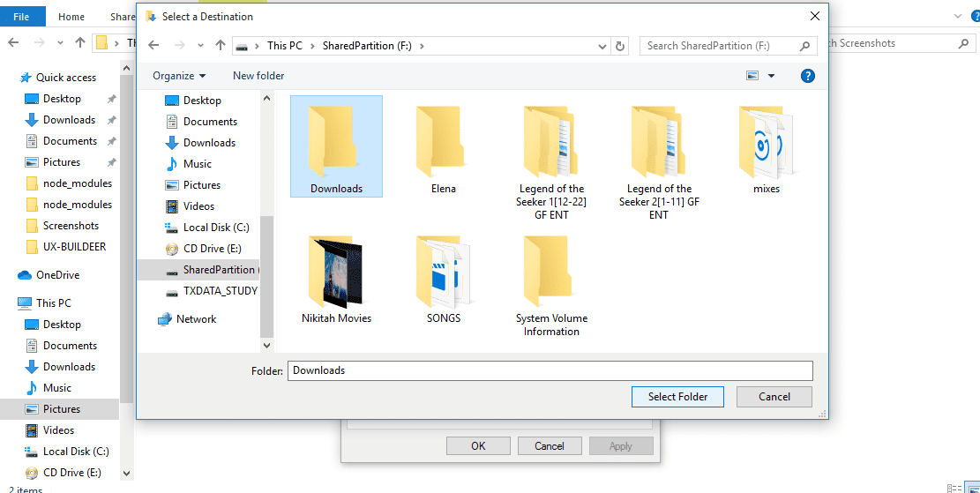Click search magnifier in background Explorer
The width and height of the screenshot is (980, 493).
(963, 43)
